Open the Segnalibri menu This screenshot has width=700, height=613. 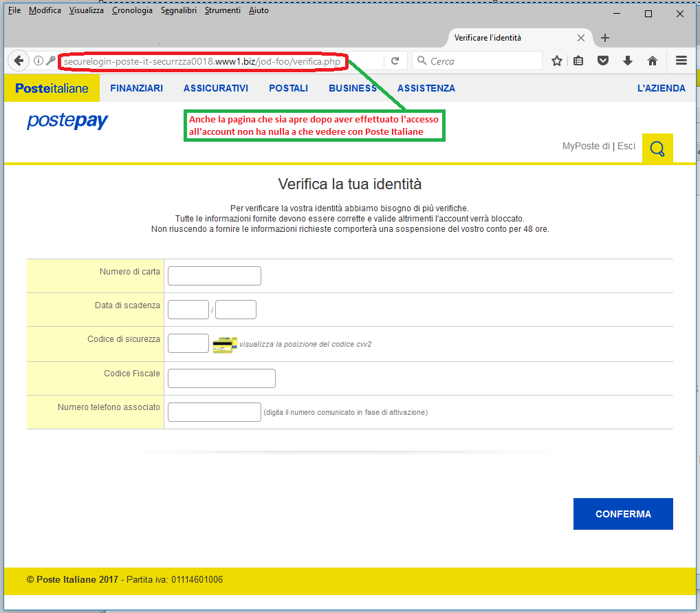[x=179, y=10]
